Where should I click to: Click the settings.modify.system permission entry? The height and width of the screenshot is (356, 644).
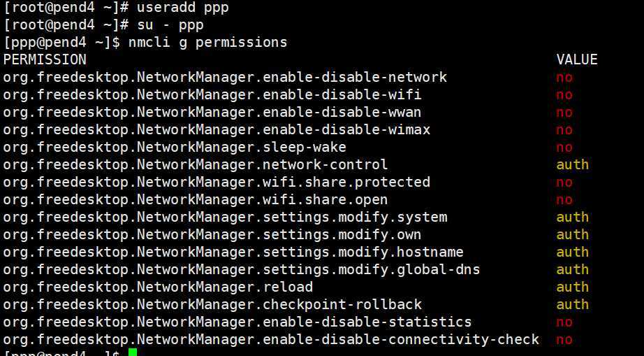(225, 217)
